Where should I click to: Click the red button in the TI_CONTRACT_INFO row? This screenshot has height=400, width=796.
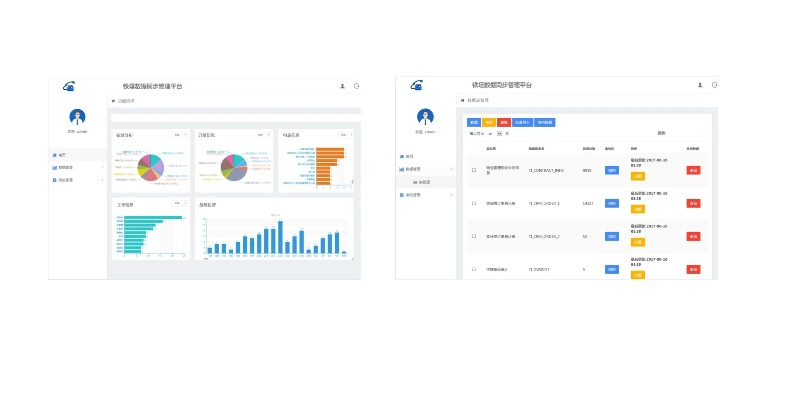coord(693,170)
